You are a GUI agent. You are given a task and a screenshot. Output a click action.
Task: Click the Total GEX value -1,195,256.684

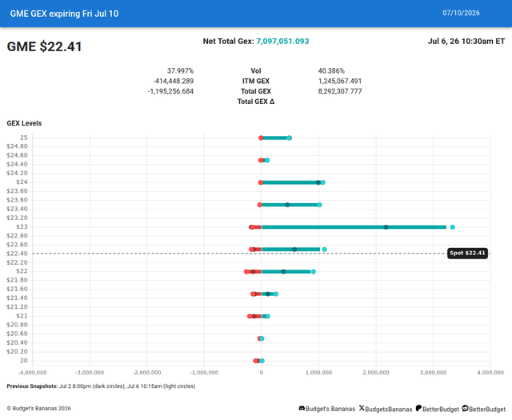pyautogui.click(x=170, y=91)
